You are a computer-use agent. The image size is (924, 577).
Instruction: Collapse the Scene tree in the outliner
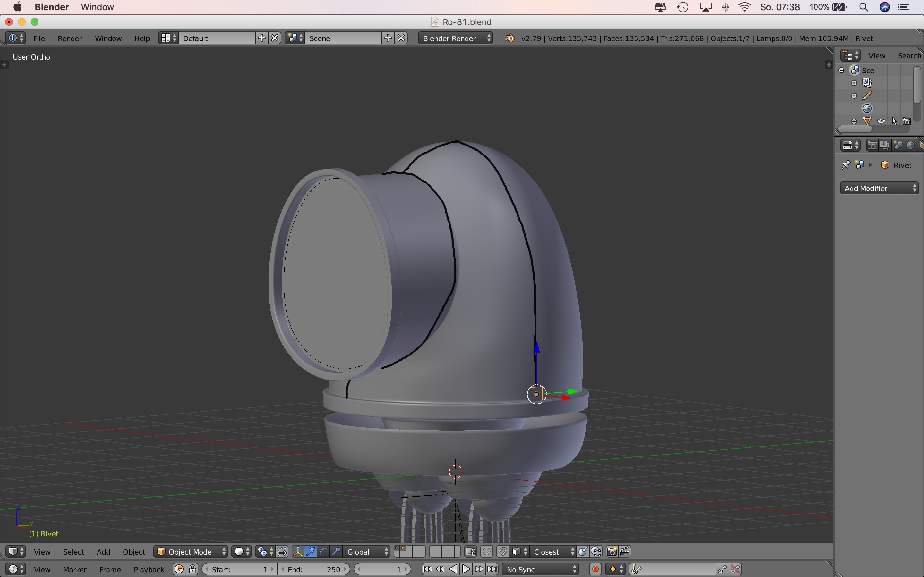(x=841, y=70)
